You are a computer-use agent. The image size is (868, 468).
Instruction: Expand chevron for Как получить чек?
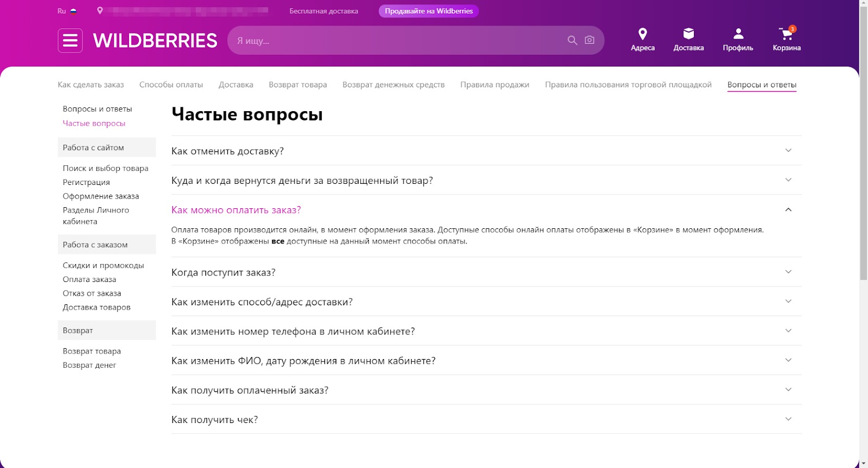(x=788, y=419)
